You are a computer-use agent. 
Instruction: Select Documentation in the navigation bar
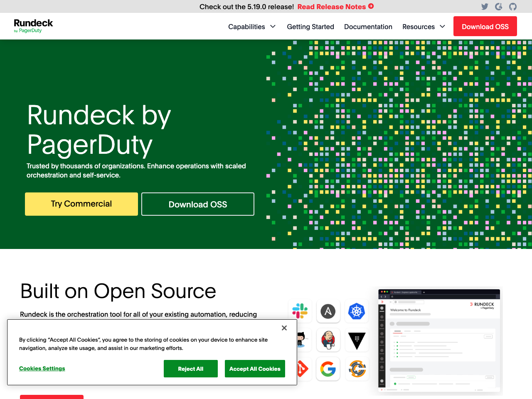(x=368, y=26)
